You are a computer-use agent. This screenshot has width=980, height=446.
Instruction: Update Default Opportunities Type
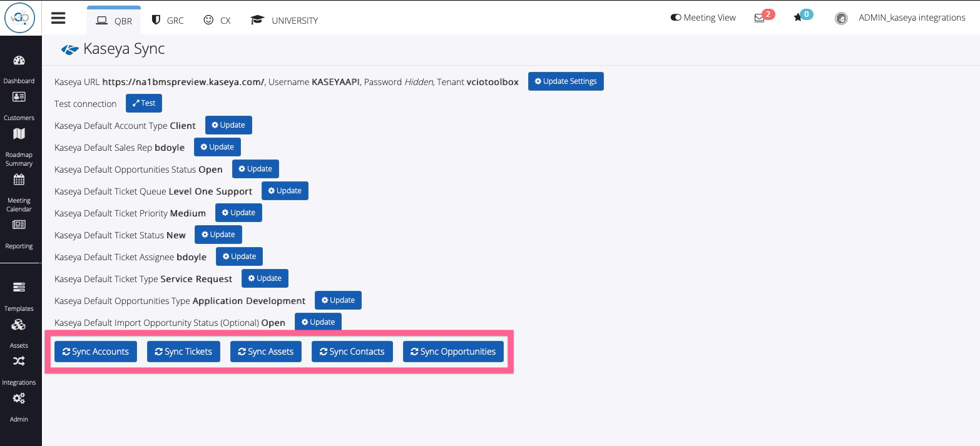point(338,300)
